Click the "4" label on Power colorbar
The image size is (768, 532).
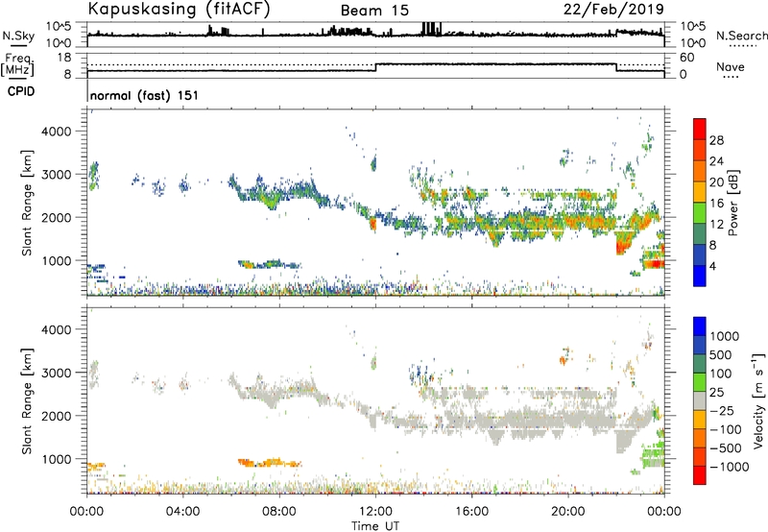point(712,266)
